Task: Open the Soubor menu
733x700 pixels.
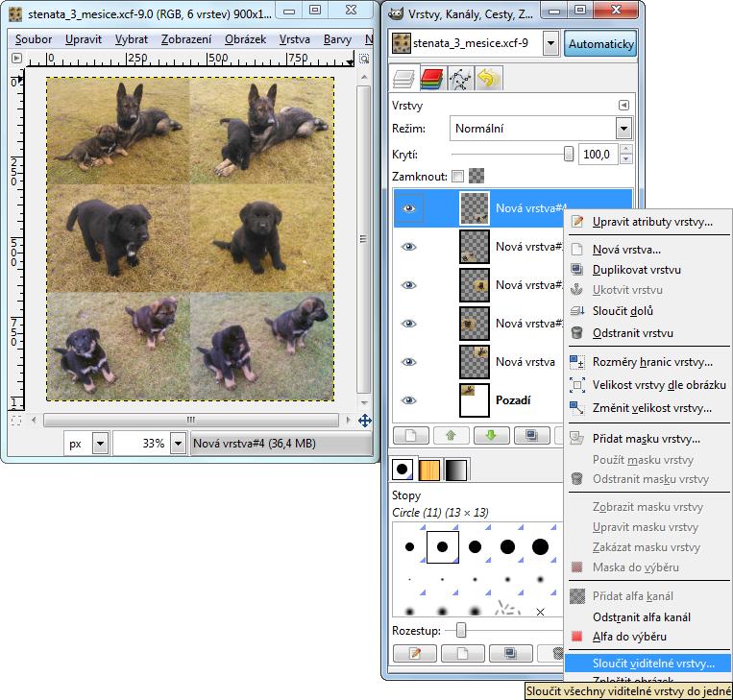Action: [34, 39]
